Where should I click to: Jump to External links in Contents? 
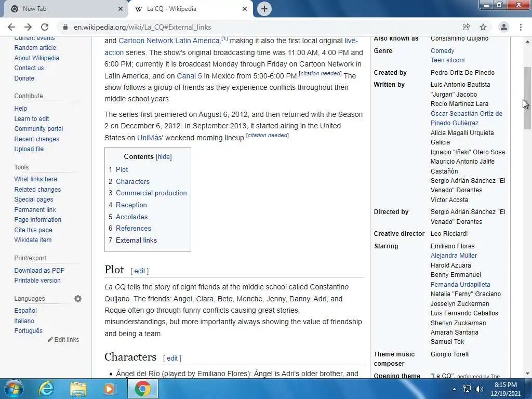[x=137, y=240]
